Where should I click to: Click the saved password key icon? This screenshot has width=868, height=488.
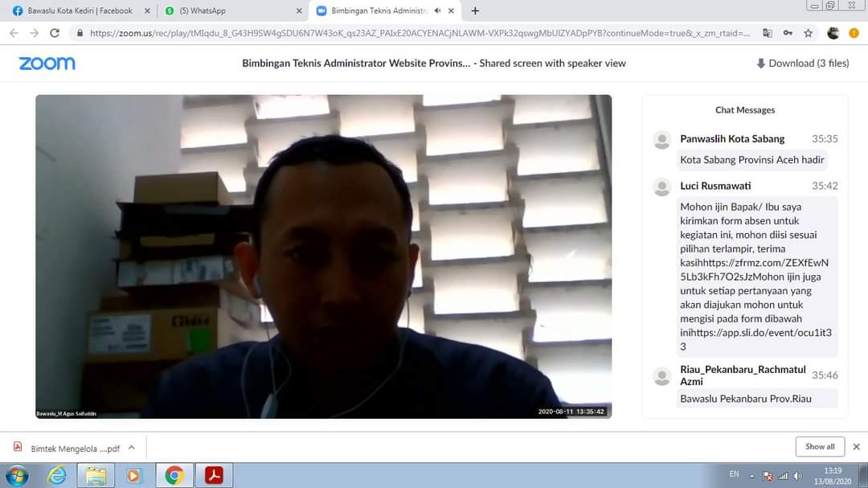click(x=788, y=33)
